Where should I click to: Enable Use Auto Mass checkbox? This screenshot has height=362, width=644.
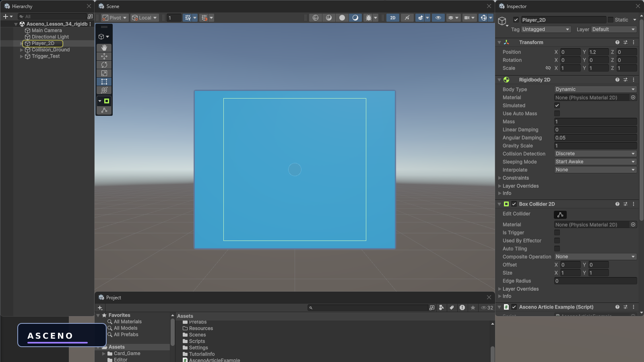tap(557, 113)
